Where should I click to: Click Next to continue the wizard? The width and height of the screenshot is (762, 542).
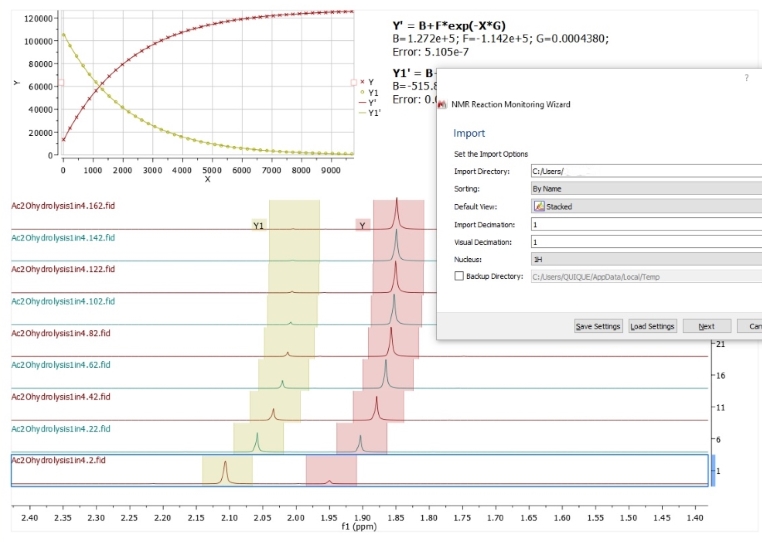click(x=706, y=326)
